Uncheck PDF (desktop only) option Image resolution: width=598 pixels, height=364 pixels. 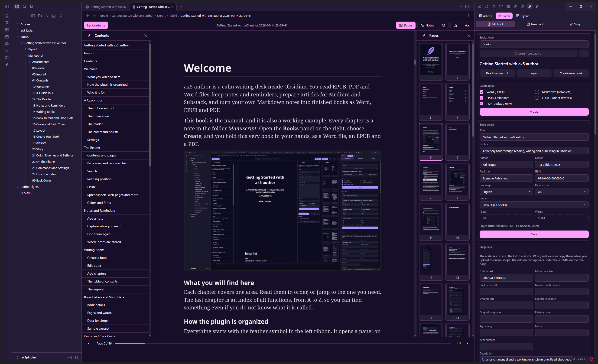tap(481, 104)
